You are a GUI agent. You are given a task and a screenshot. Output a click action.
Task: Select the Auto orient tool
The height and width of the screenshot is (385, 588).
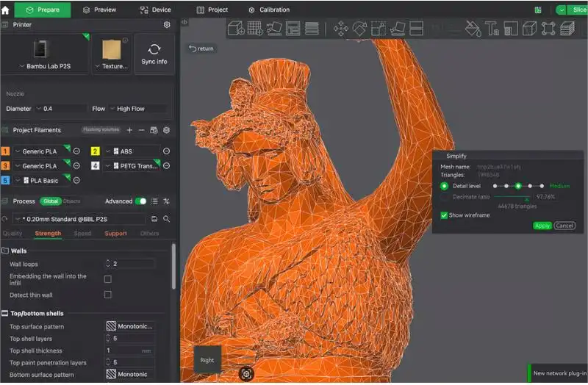coord(274,28)
